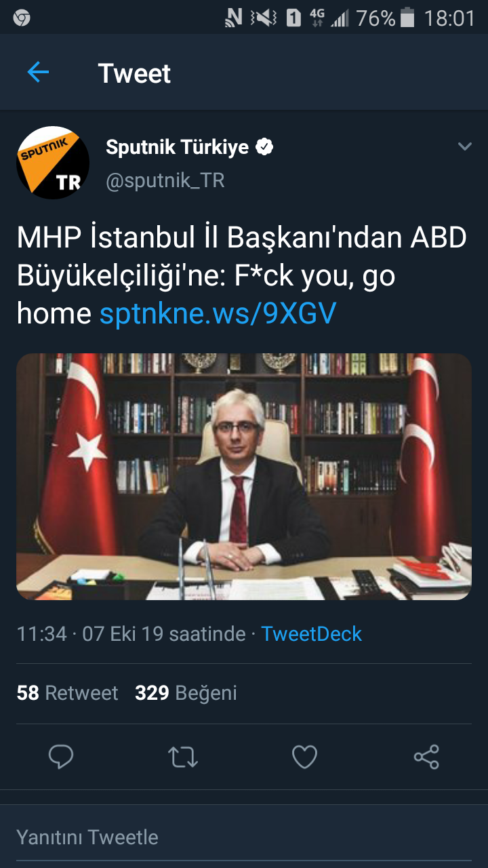Tap the TweetDeck source link
Image resolution: width=488 pixels, height=868 pixels.
[x=311, y=633]
